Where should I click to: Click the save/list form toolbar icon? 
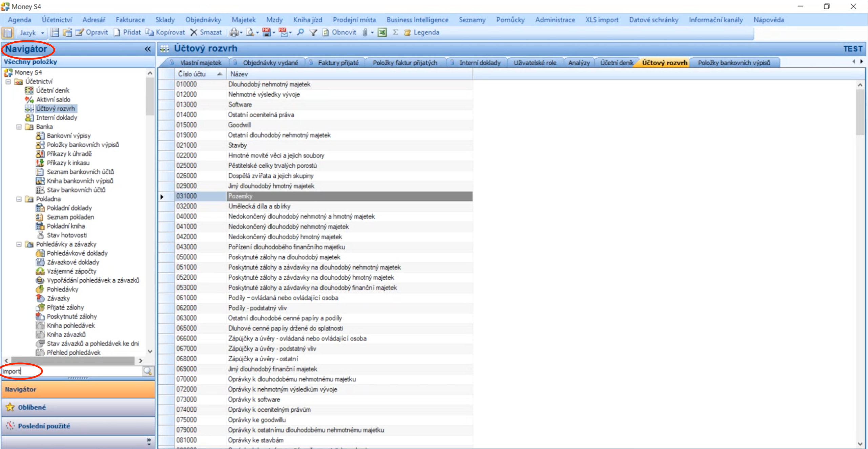tap(55, 33)
